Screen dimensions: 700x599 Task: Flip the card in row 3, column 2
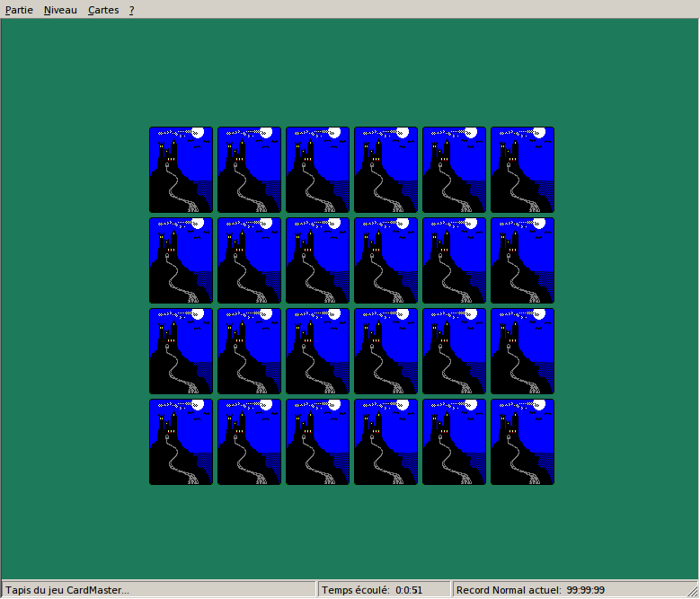point(249,351)
